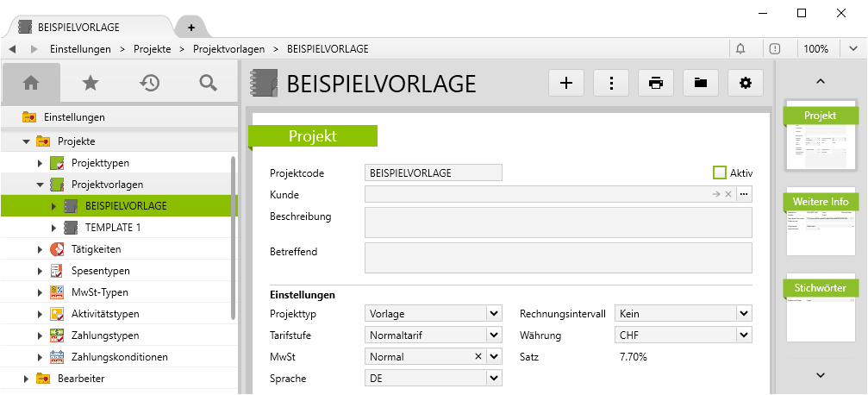Click into the Beschreibung text field
Screen dimensions: 868x395
pyautogui.click(x=558, y=223)
